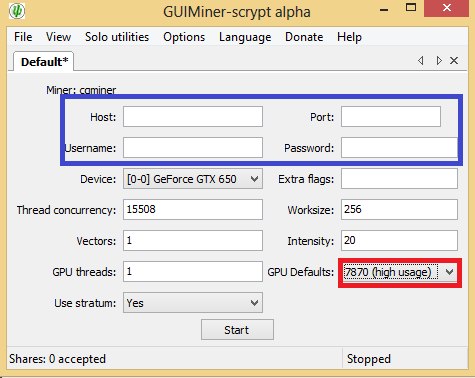This screenshot has height=378, width=475.
Task: Open the Solo utilities menu
Action: 117,37
